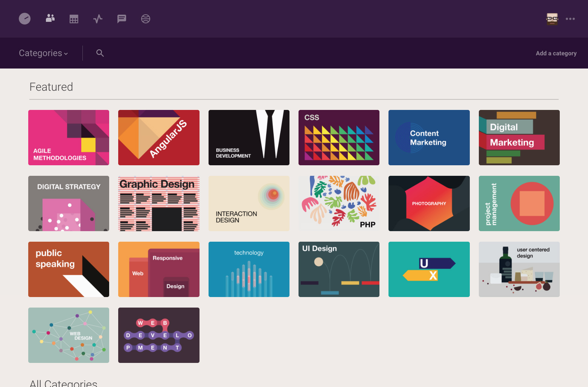Screen dimensions: 588x387
Task: Open the activity pulse icon
Action: (x=98, y=19)
